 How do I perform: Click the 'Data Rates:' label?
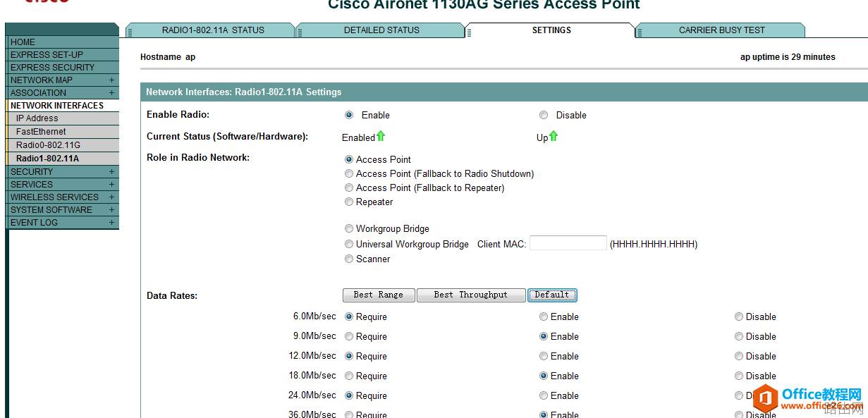pyautogui.click(x=172, y=295)
